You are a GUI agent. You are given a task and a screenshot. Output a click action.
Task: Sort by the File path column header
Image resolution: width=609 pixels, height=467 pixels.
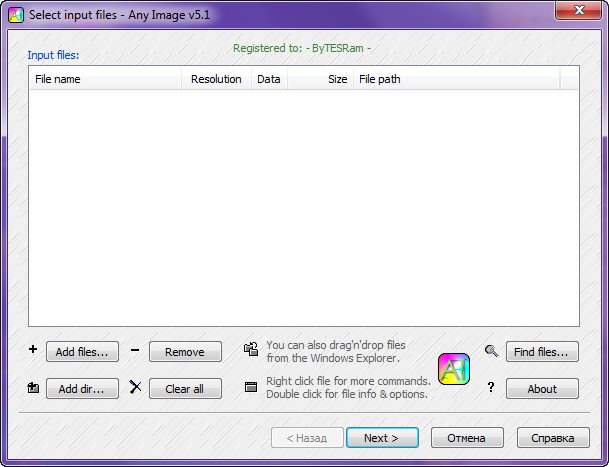[457, 79]
